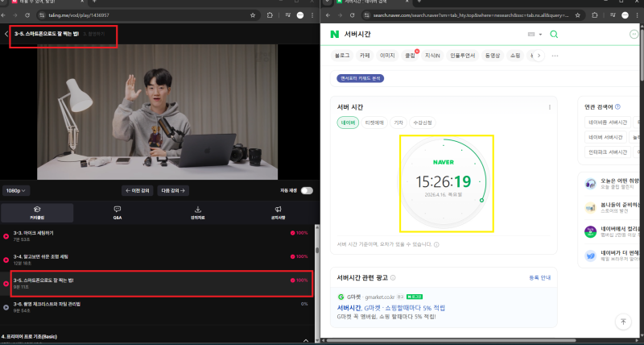Open the Chrome menu in the Naver window

(638, 15)
